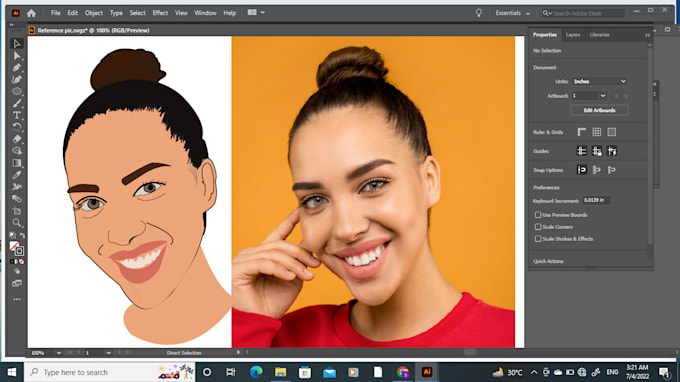
Task: Enable Use Preview Bounds checkbox
Action: pyautogui.click(x=538, y=215)
